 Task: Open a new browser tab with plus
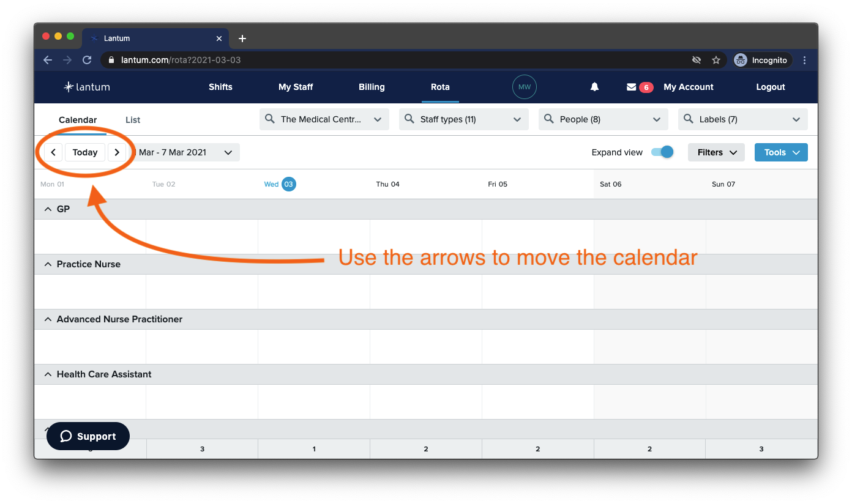click(x=242, y=39)
